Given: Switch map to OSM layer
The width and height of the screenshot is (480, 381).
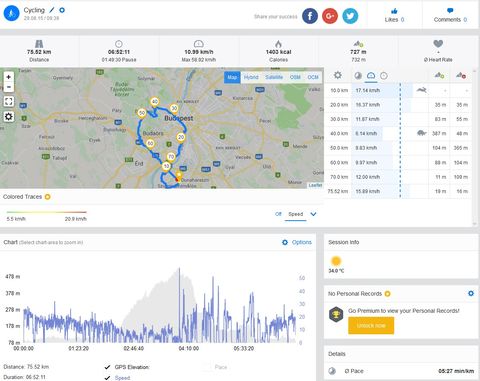Looking at the screenshot, I should coord(295,77).
